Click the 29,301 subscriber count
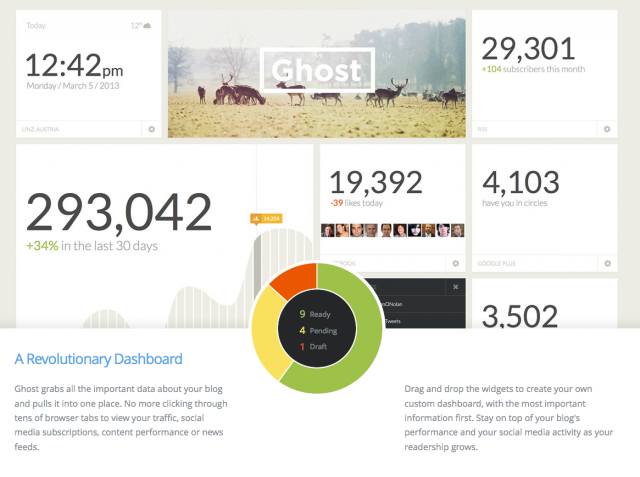 pyautogui.click(x=529, y=49)
